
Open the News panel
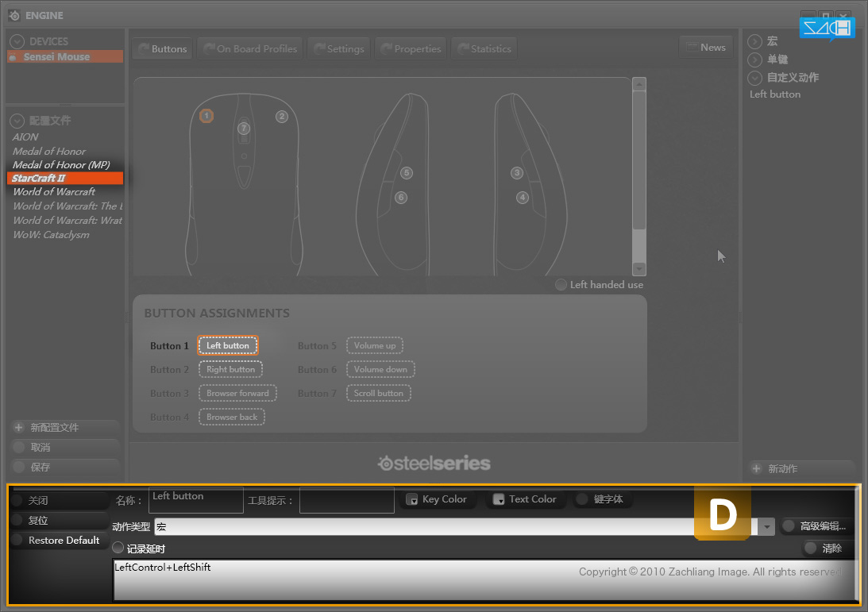coord(706,48)
